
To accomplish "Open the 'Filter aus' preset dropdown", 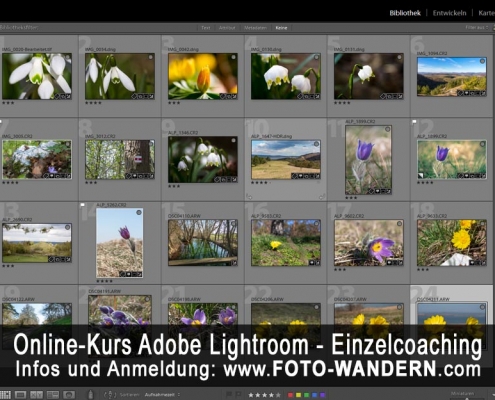I will tap(477, 27).
